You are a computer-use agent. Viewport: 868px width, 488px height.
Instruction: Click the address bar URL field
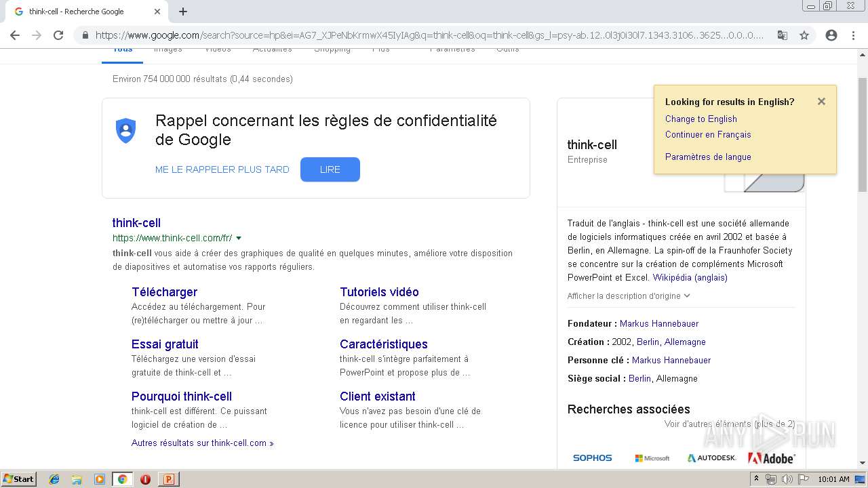click(x=429, y=35)
